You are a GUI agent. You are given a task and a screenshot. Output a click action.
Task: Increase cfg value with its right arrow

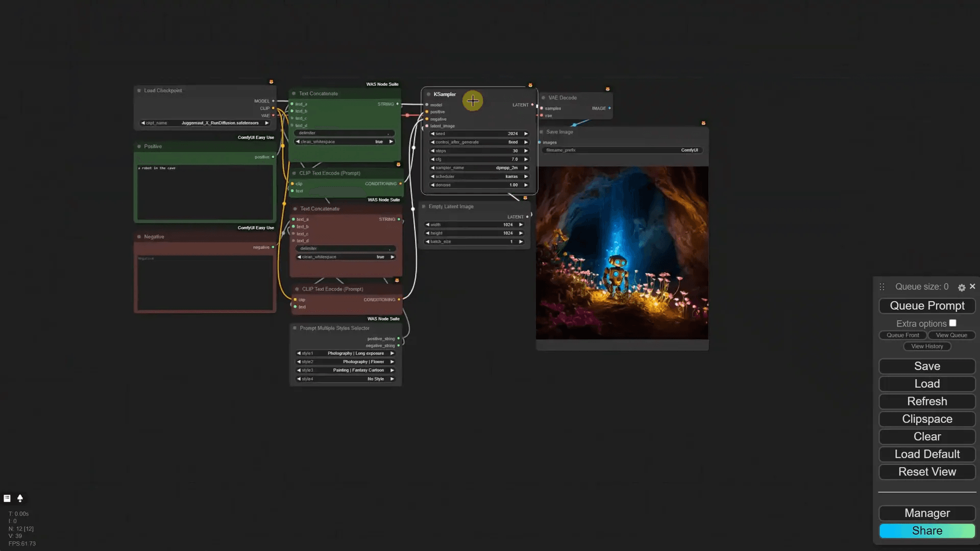click(526, 159)
